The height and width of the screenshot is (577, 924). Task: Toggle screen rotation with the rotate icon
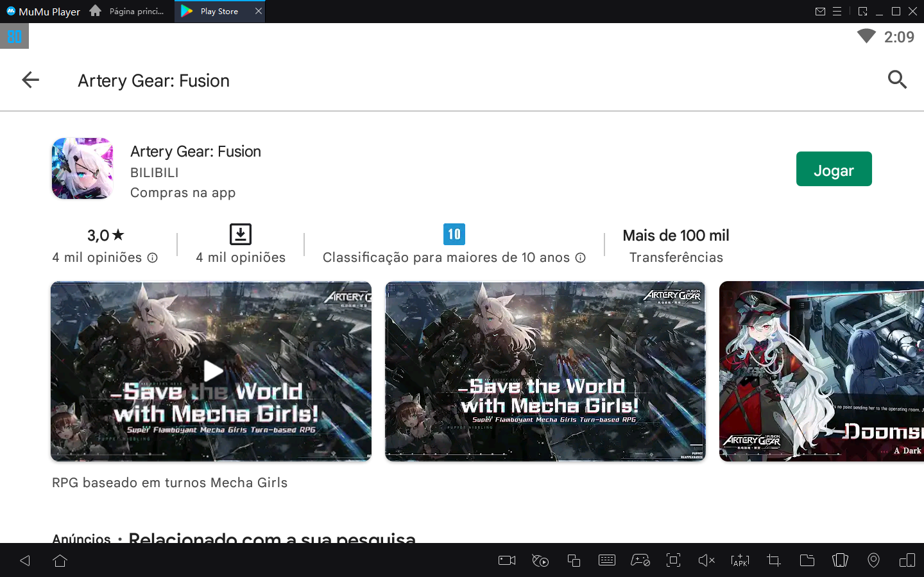coord(907,560)
